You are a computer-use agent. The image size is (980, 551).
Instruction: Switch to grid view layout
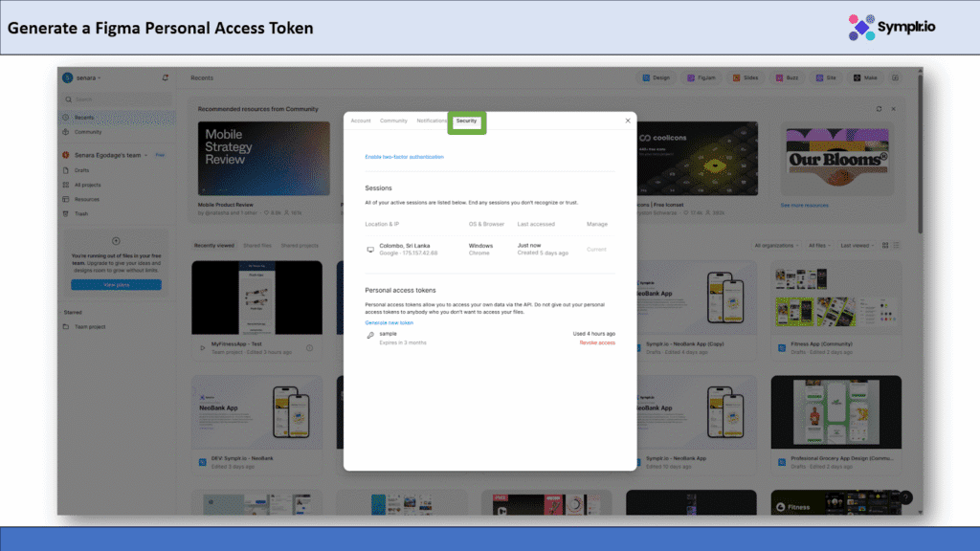(x=885, y=246)
